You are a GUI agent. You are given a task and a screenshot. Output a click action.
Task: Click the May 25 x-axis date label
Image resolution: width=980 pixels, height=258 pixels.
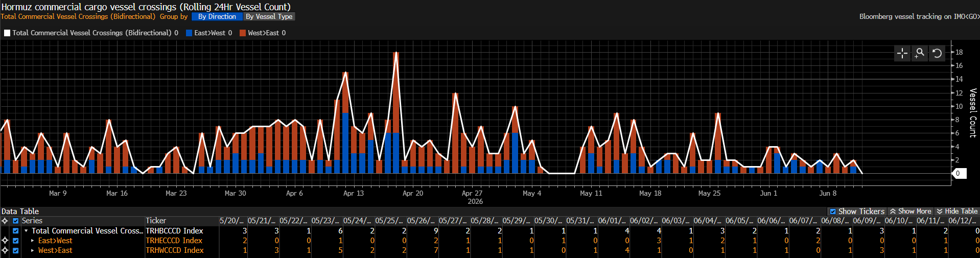coord(709,194)
